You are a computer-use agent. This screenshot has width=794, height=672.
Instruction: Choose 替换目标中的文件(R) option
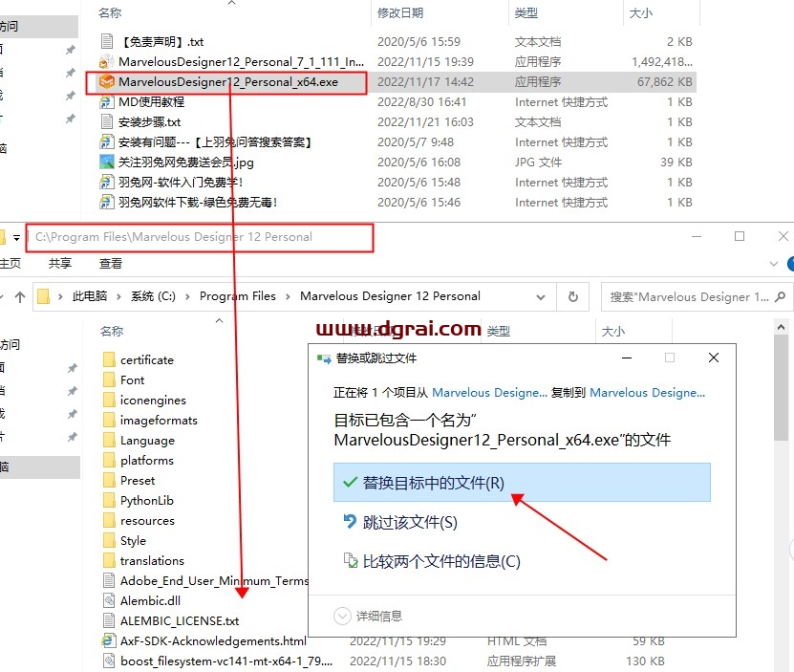[522, 483]
